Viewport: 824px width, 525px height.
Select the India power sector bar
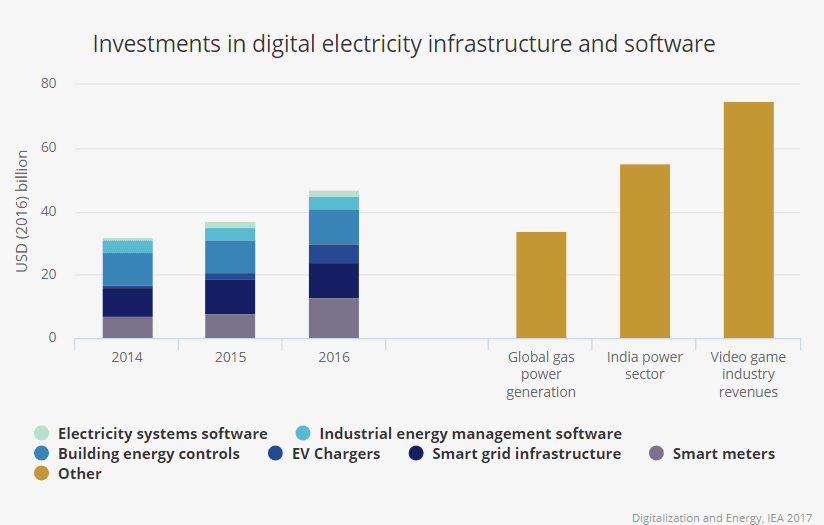(x=644, y=251)
